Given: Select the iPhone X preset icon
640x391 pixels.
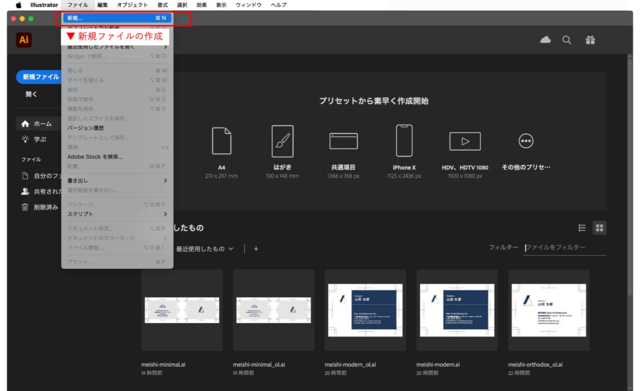Looking at the screenshot, I should click(x=404, y=141).
